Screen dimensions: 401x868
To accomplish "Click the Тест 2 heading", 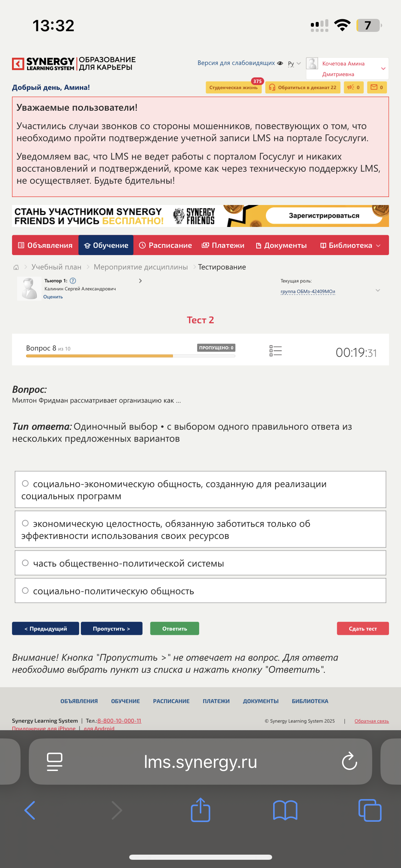I will [x=200, y=320].
